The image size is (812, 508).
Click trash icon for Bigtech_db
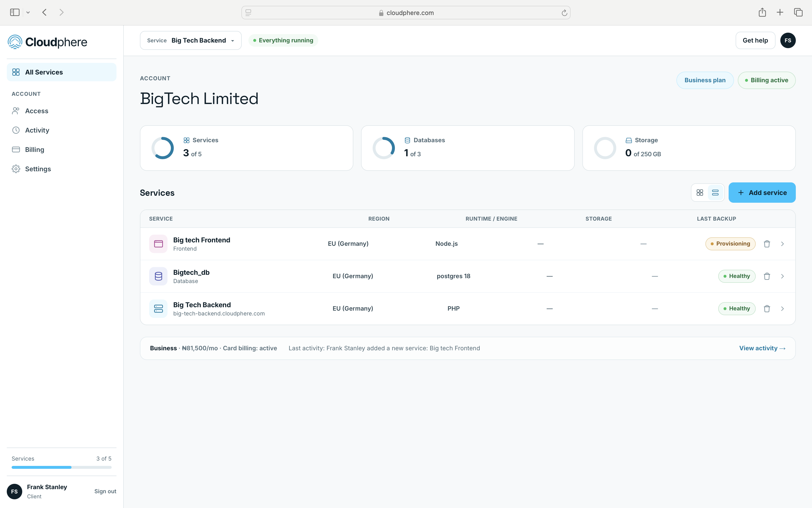[767, 276]
